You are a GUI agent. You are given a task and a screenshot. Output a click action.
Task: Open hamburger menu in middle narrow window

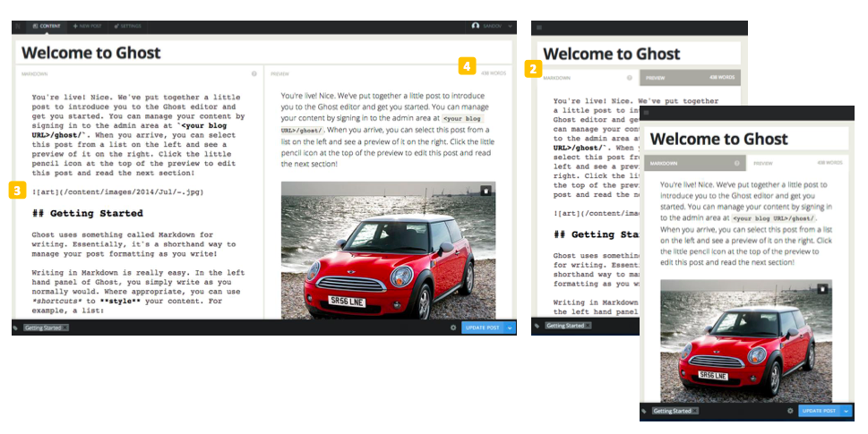(x=539, y=28)
